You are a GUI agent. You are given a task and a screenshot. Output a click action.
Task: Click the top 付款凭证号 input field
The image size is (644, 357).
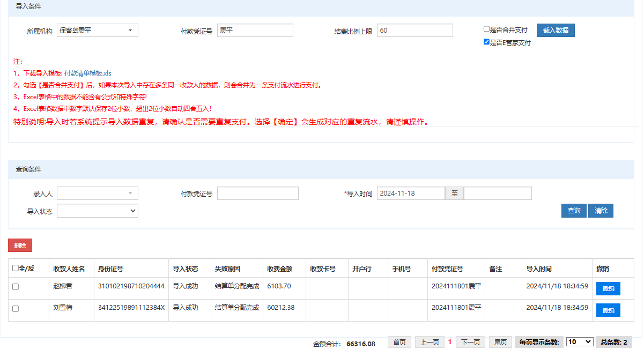[x=255, y=31]
